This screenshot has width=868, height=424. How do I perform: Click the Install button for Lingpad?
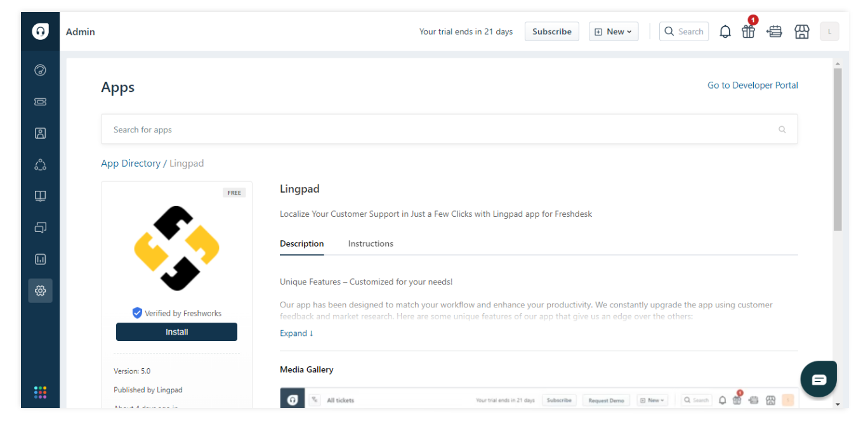pos(176,332)
